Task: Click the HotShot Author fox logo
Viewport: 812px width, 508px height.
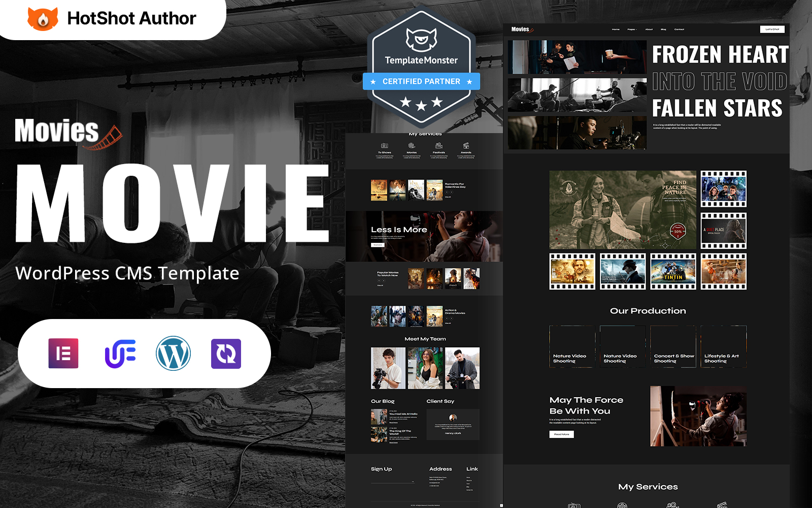Action: point(43,19)
